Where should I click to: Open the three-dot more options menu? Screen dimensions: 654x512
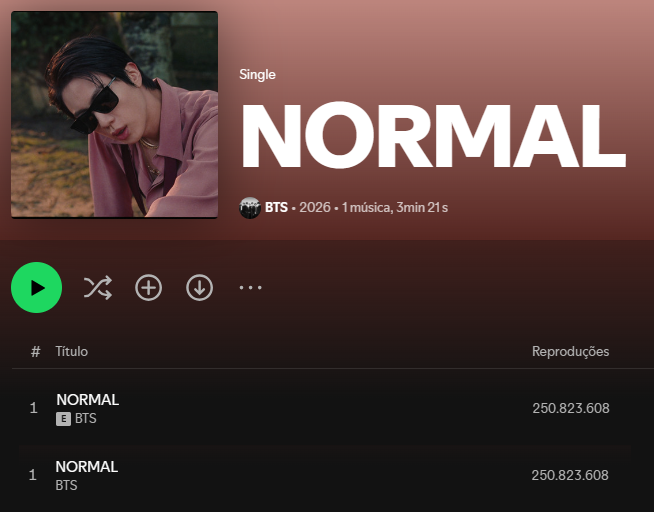pos(250,287)
